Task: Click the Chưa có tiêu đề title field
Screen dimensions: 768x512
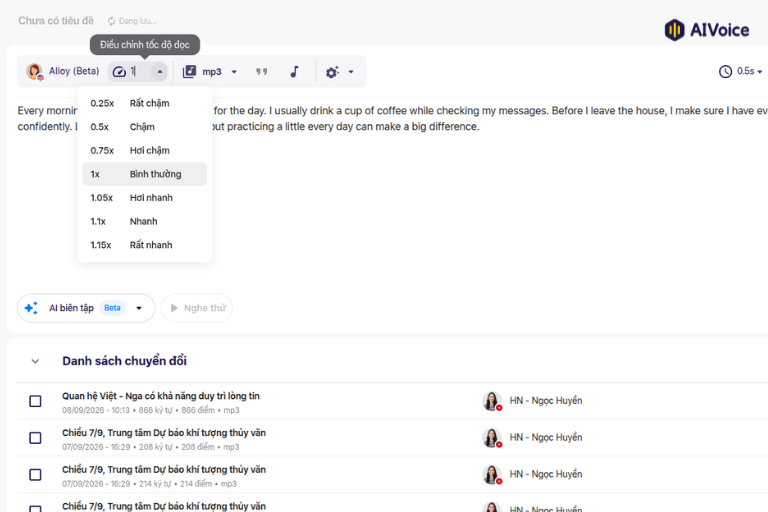Action: tap(56, 21)
